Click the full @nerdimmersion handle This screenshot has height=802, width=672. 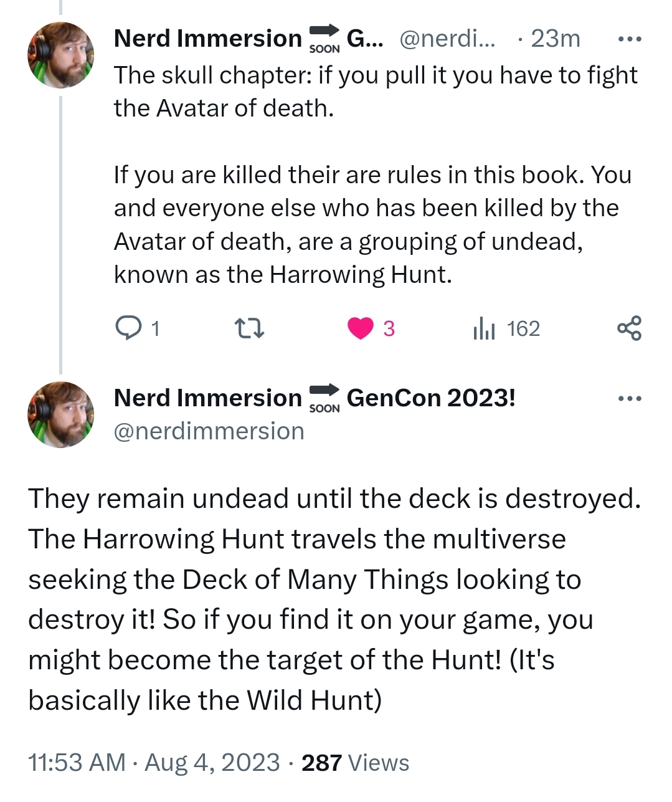[x=209, y=431]
